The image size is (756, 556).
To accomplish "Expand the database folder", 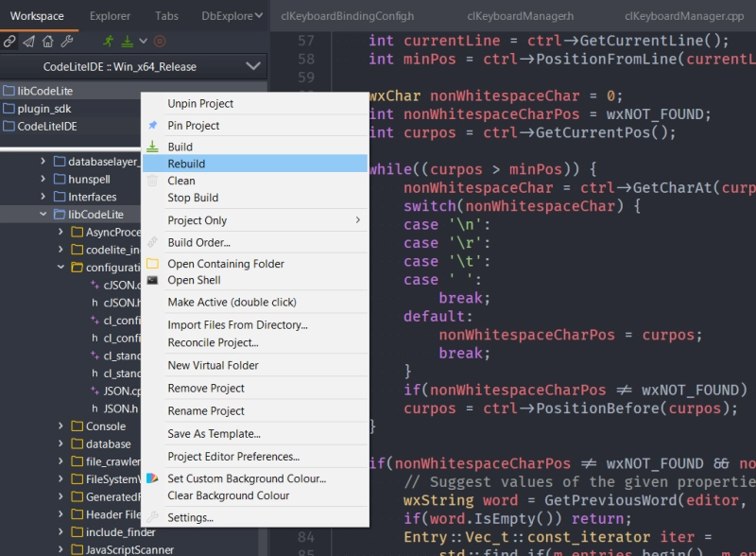I will click(x=60, y=443).
